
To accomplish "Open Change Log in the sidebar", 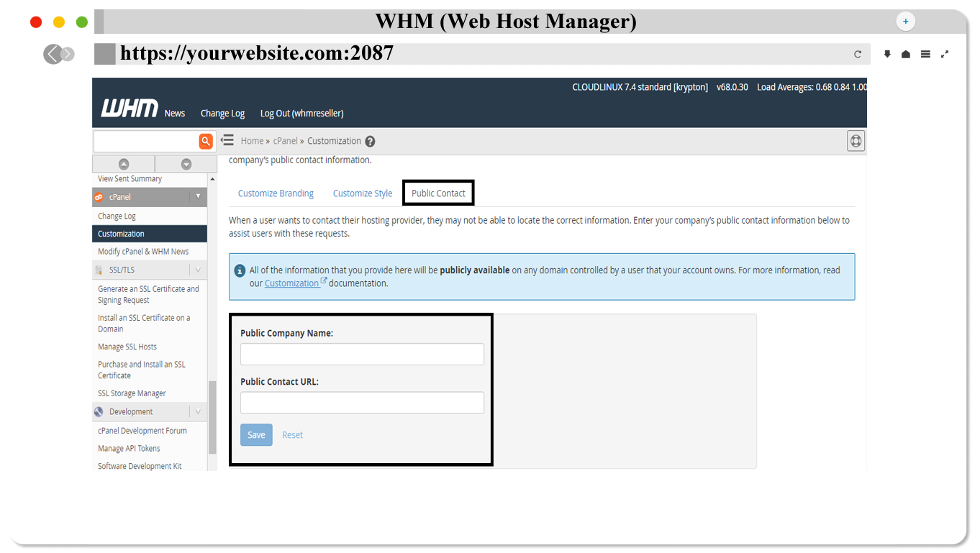I will [117, 216].
